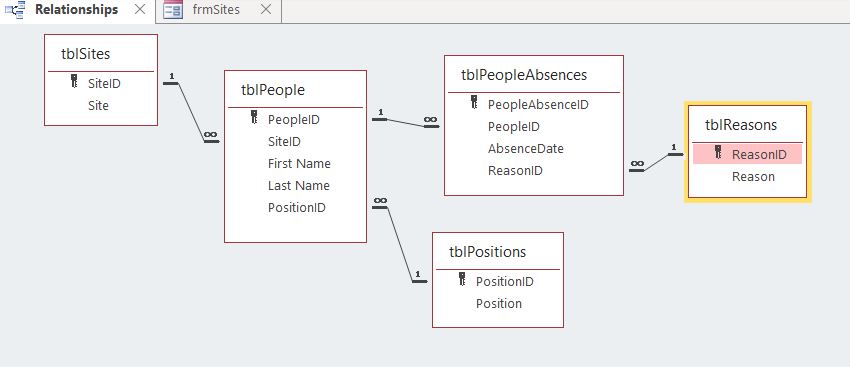Screen dimensions: 850x367
Task: Click the join line from tblPeople to tblPositions
Action: [401, 244]
